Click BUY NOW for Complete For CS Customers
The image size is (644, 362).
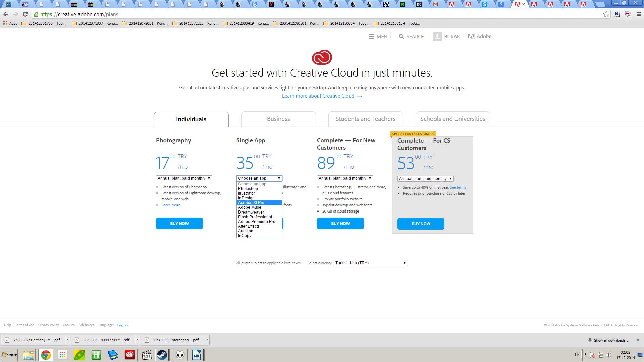click(x=421, y=224)
